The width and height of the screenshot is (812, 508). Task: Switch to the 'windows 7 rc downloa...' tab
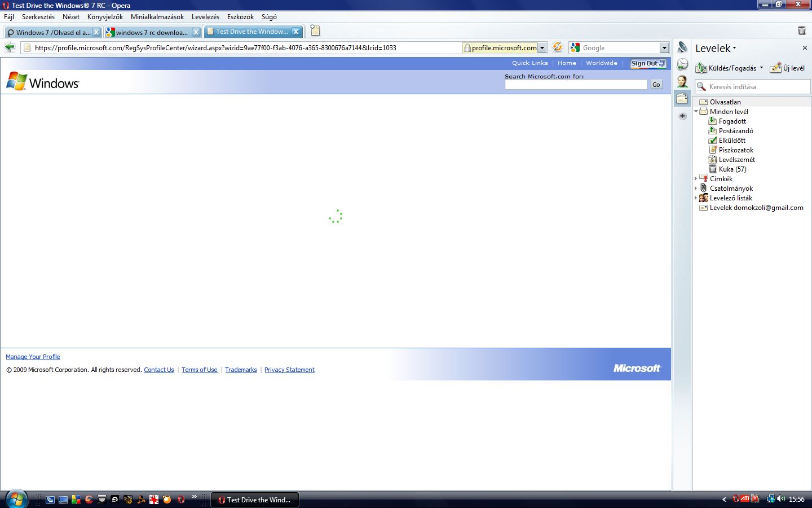point(152,32)
